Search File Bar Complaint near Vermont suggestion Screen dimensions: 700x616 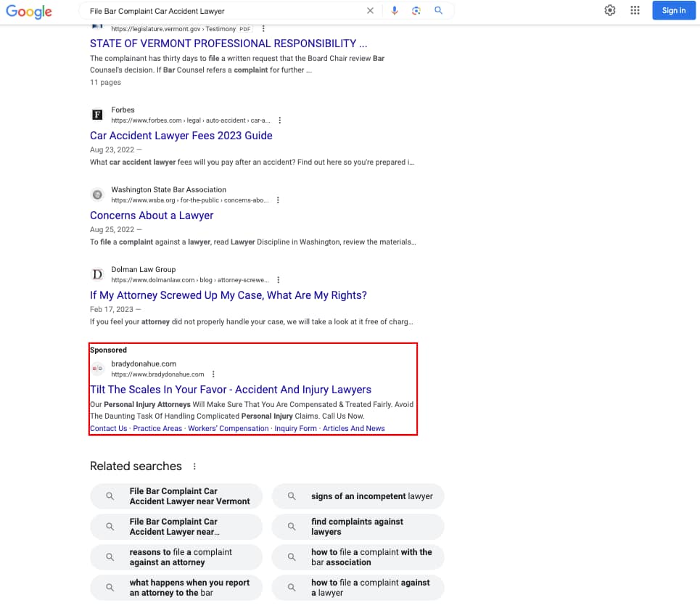tap(176, 496)
